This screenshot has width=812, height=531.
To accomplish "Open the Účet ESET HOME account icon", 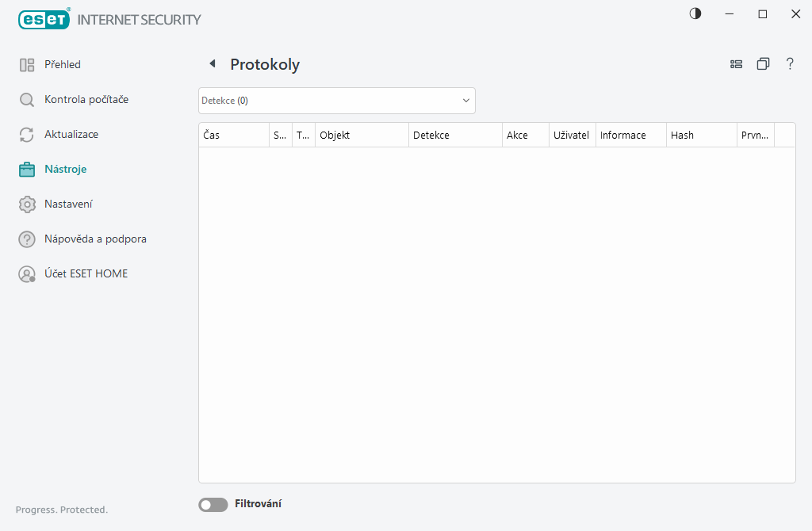I will [26, 273].
